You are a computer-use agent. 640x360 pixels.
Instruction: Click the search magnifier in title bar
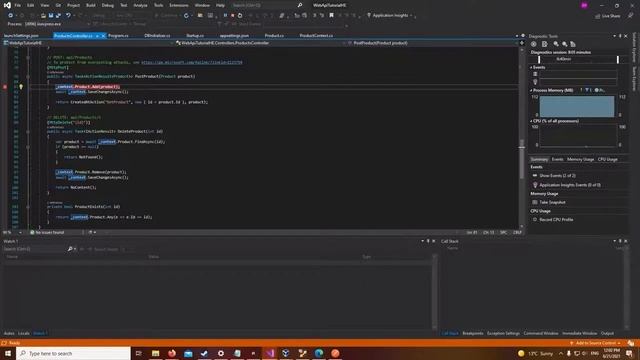[300, 5]
